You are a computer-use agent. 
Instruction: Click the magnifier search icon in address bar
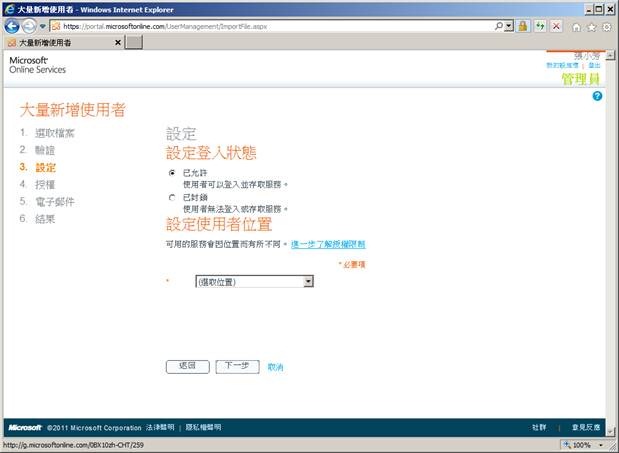(x=499, y=26)
